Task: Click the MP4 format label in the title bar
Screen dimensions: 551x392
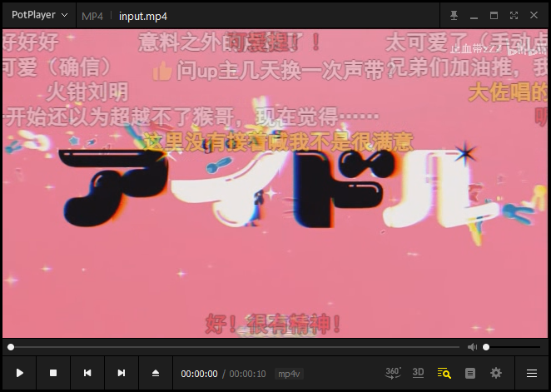Action: [92, 17]
